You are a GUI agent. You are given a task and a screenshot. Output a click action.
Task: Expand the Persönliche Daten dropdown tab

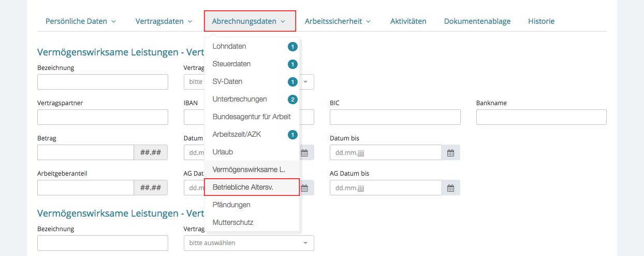pos(81,21)
